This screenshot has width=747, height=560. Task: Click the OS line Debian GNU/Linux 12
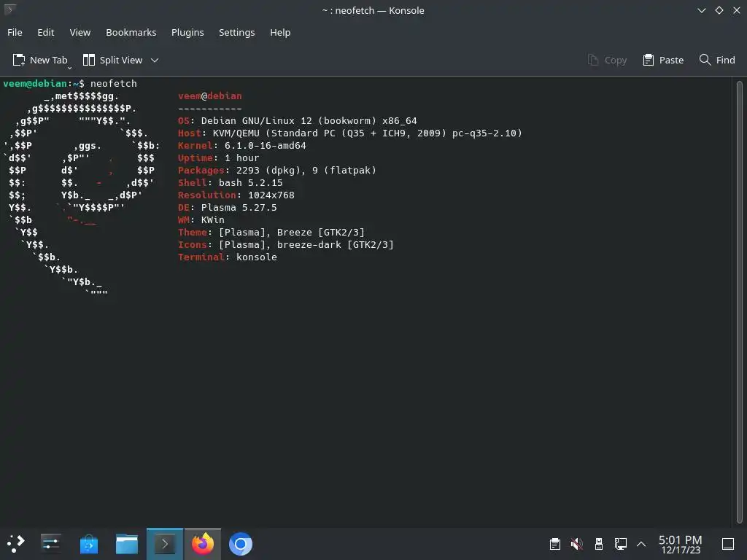(x=298, y=120)
